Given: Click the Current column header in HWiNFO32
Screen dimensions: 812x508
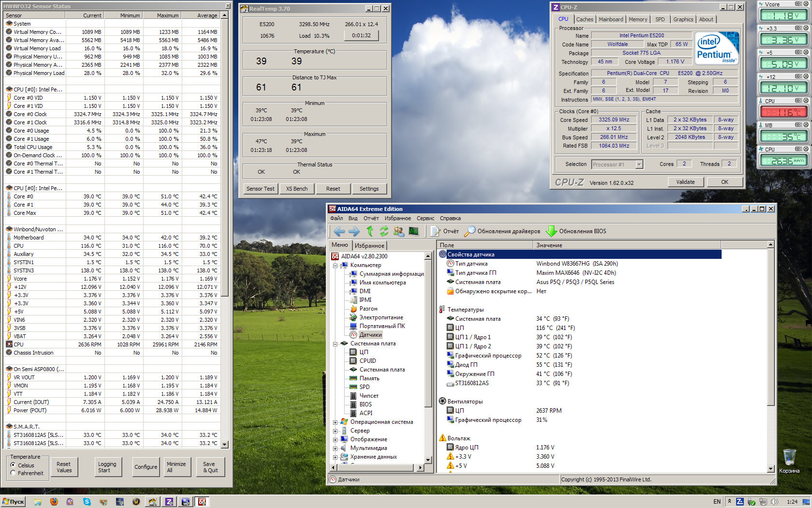Looking at the screenshot, I should point(84,15).
